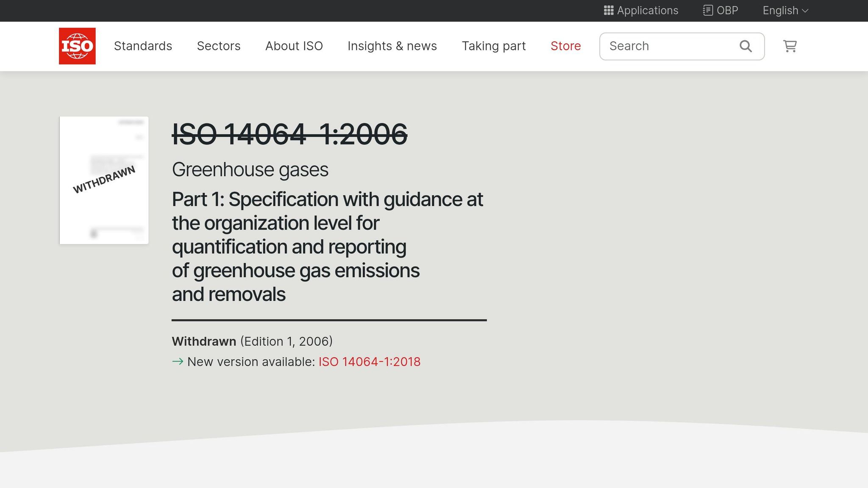The image size is (868, 488).
Task: Click the withdrawn standard cover thumbnail
Action: coord(104,180)
